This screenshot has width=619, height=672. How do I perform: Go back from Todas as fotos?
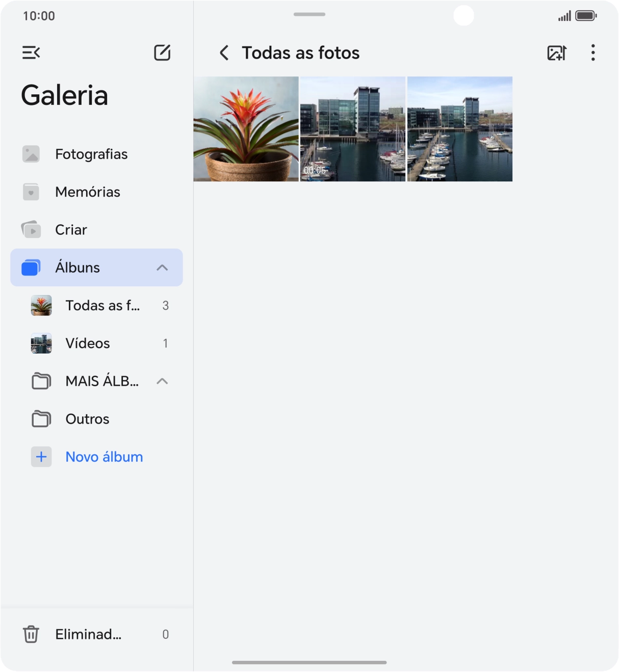[224, 52]
